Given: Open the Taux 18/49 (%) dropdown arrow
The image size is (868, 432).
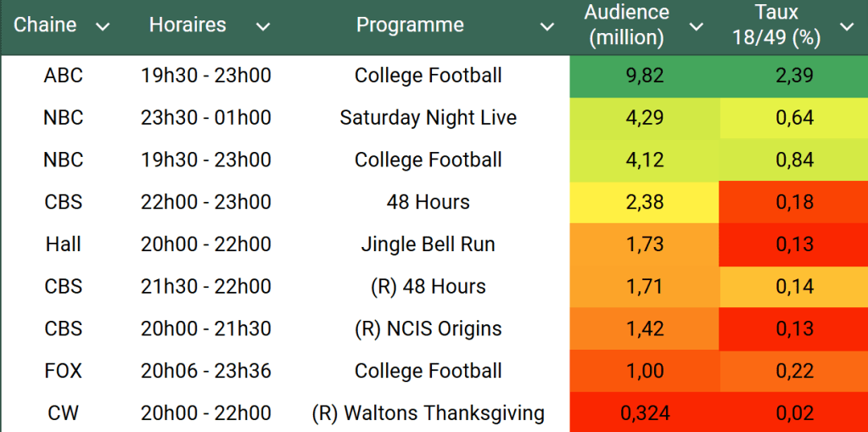Looking at the screenshot, I should (847, 27).
